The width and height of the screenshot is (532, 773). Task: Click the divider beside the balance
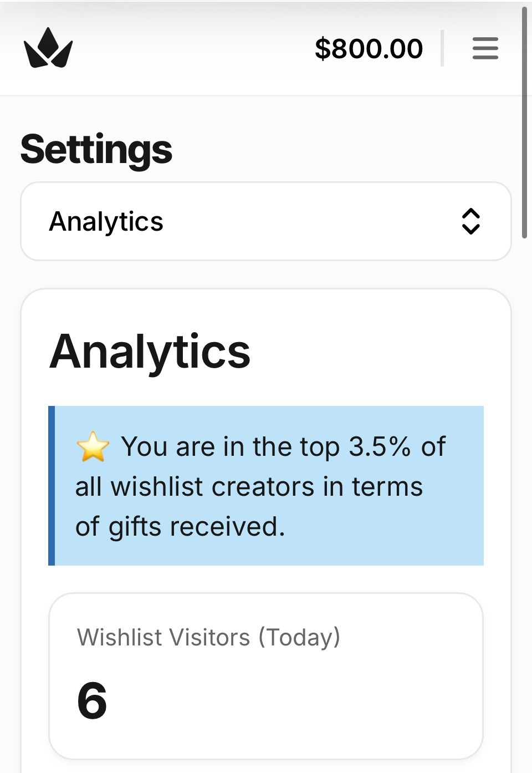tap(442, 48)
